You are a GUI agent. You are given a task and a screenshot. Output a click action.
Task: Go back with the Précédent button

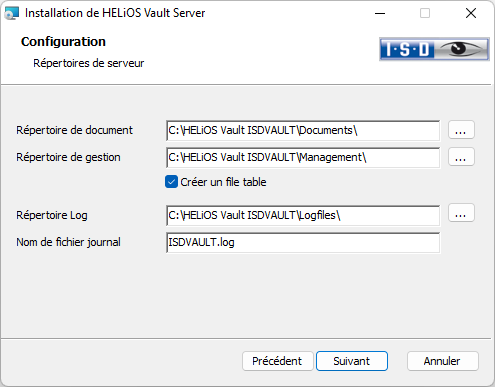[x=277, y=361]
